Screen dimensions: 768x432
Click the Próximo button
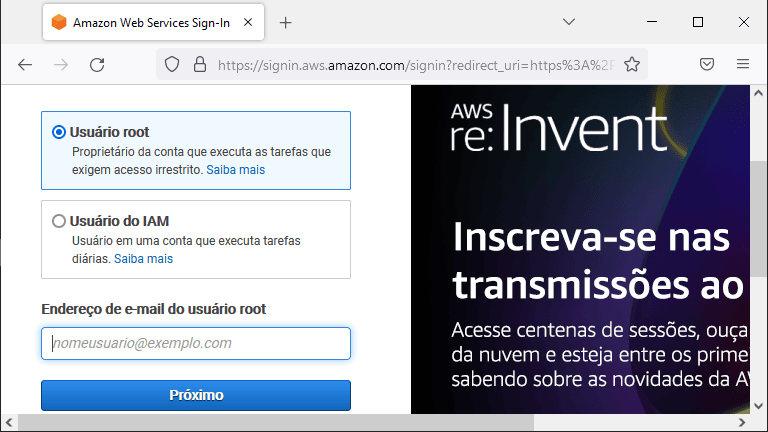(x=196, y=395)
